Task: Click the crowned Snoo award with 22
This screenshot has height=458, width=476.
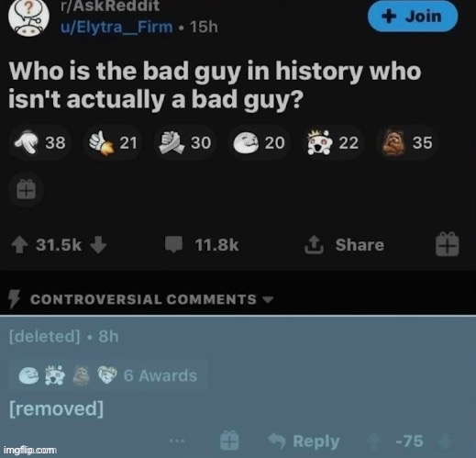Action: pyautogui.click(x=333, y=142)
